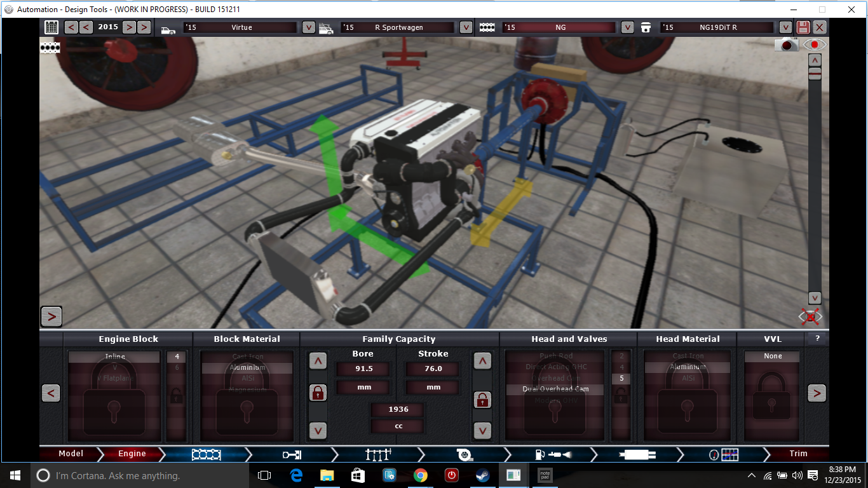Viewport: 868px width, 488px height.
Task: Open Microsoft Edge from the taskbar
Action: point(296,475)
